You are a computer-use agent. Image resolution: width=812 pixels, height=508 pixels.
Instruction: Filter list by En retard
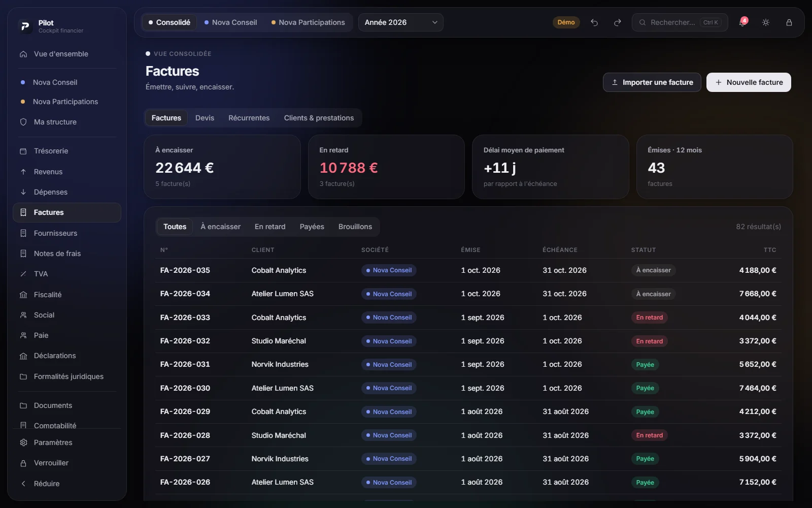click(270, 227)
